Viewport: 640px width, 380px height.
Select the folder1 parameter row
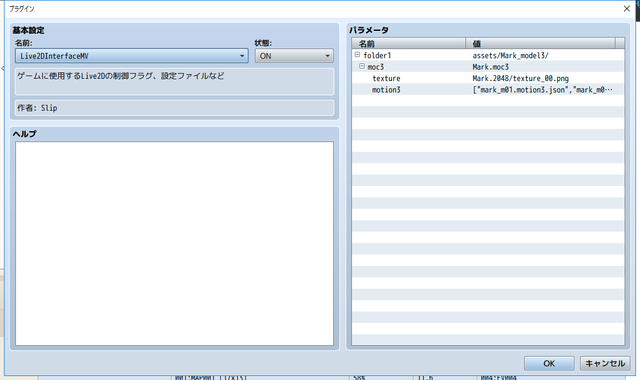[x=488, y=55]
